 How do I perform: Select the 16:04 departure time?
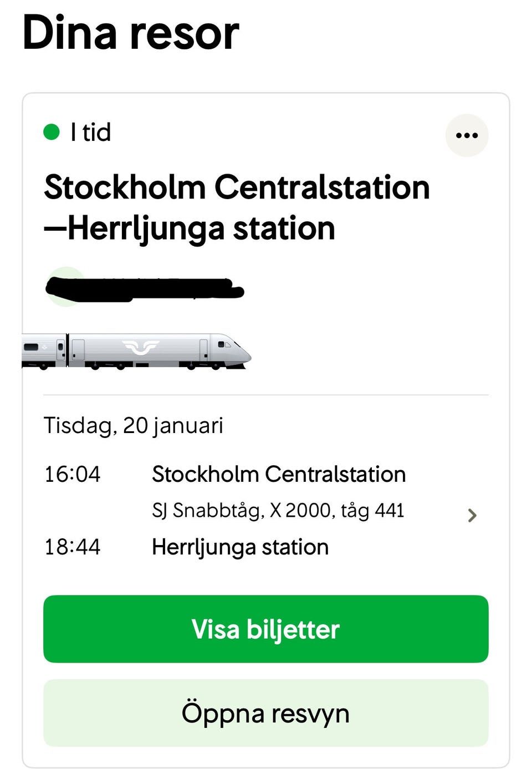coord(72,475)
